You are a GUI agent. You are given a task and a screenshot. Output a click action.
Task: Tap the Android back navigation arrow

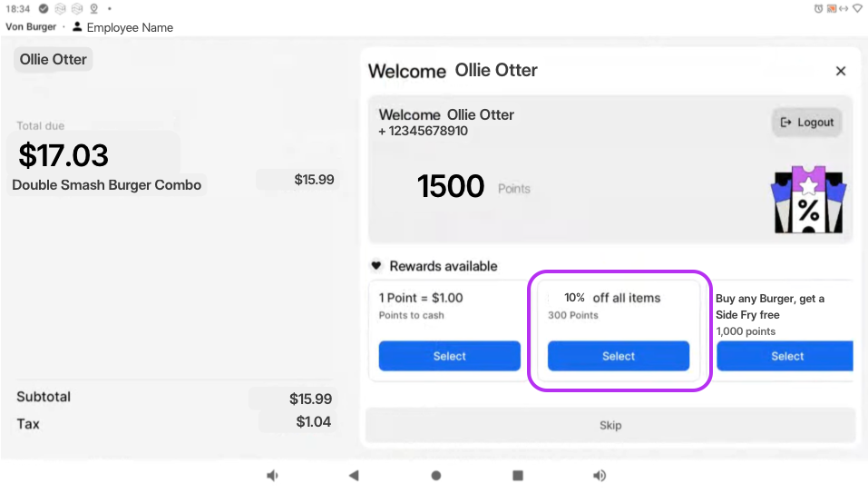coord(354,475)
